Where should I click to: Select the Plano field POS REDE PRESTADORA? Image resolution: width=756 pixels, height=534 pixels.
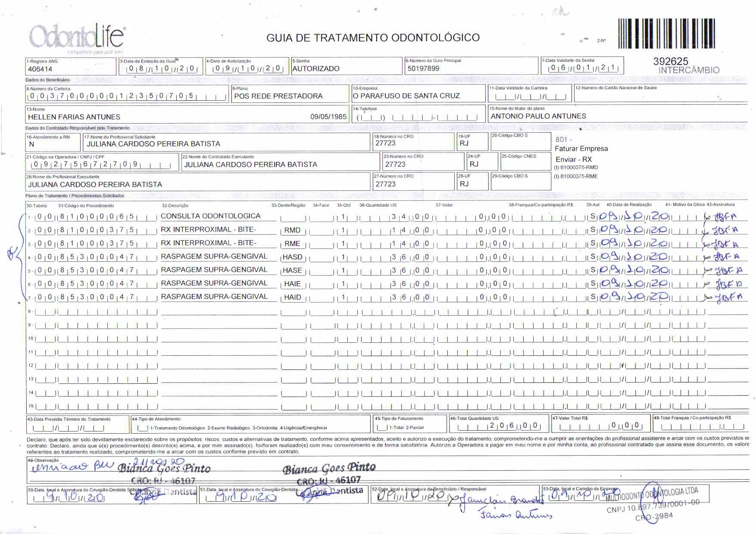(x=290, y=96)
